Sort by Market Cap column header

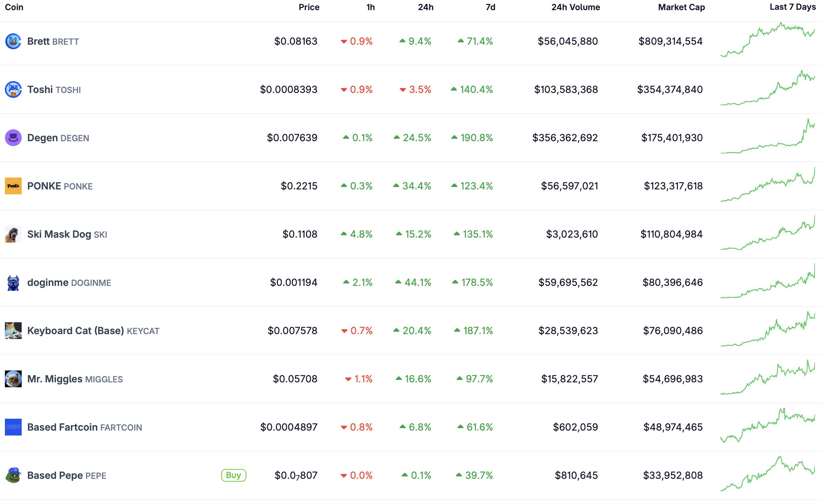(681, 7)
